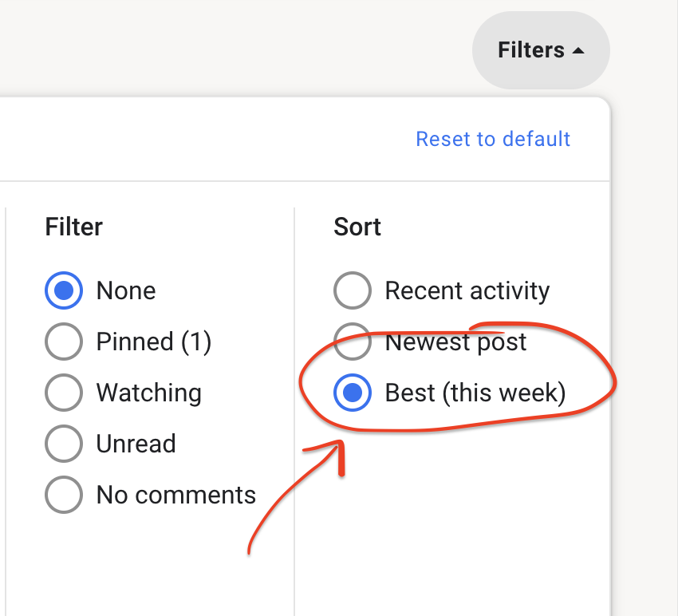Click the radio circle next to "None"
678x616 pixels.
tap(64, 290)
